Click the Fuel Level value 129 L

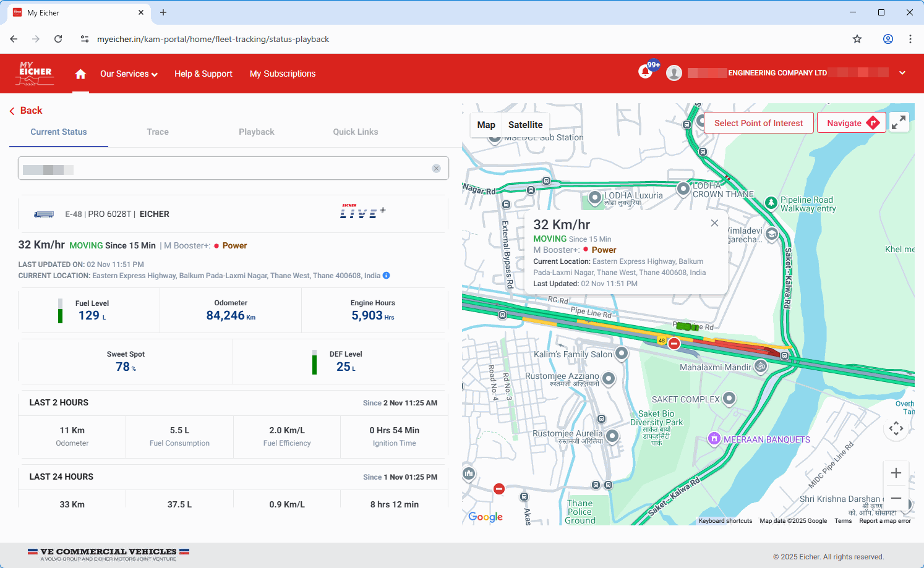92,316
